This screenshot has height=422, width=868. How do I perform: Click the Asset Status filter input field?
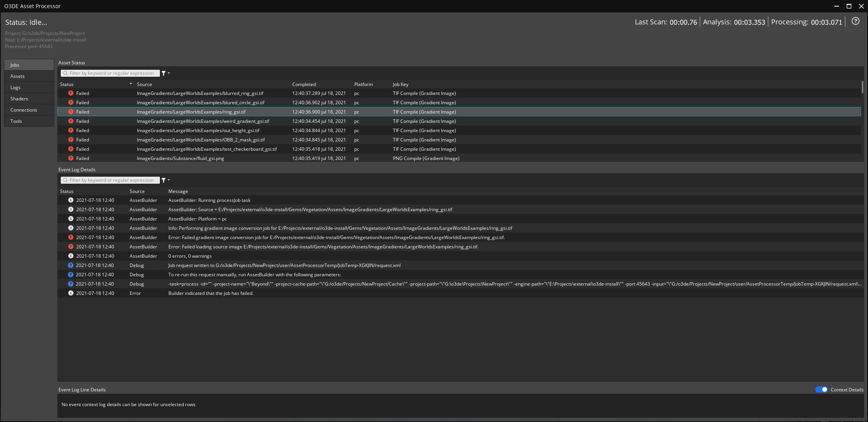[112, 73]
